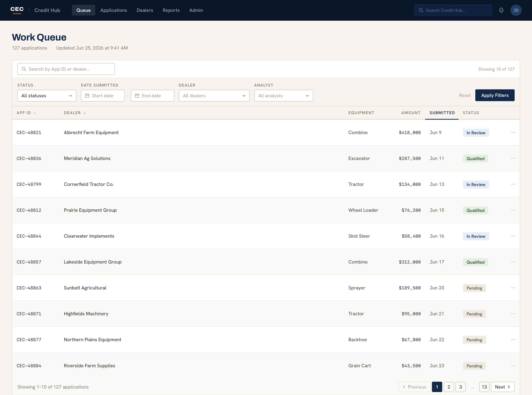Open row actions for Sunbelt Agricultural
Viewport: 532px width, 395px height.
(x=513, y=288)
